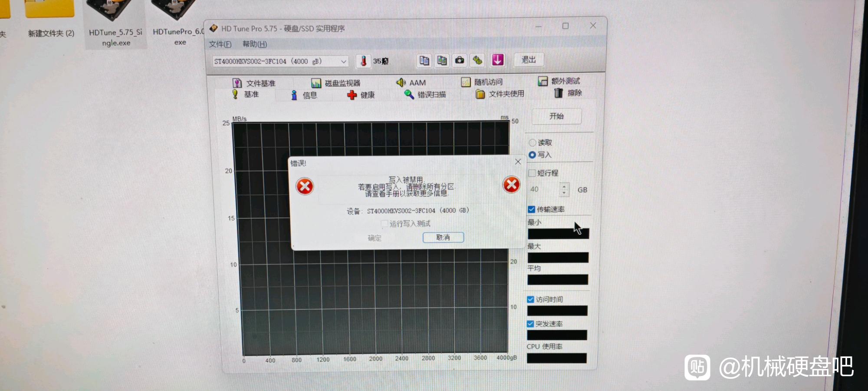Viewport: 868px width, 391px height.
Task: Click the 最小 transfer rate value box
Action: 558,234
